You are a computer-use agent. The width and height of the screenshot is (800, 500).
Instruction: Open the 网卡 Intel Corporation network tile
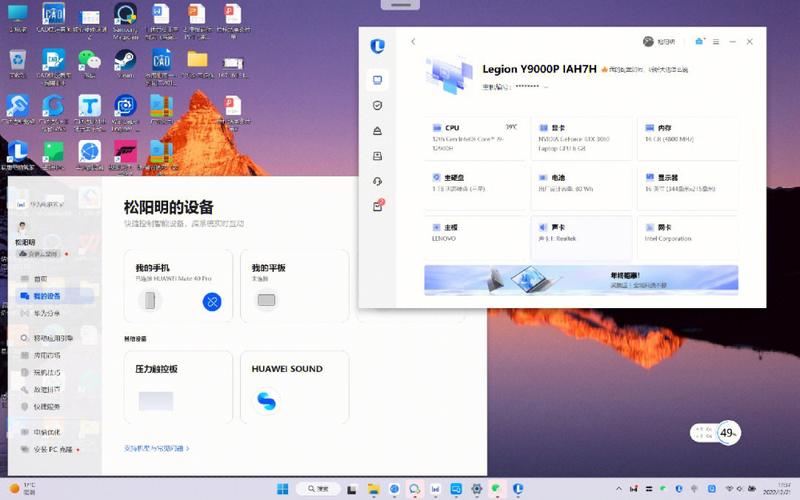pos(688,237)
